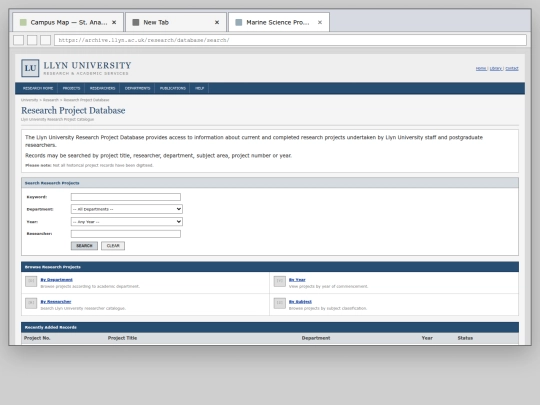Open the Contact link in header
The height and width of the screenshot is (405, 540).
point(512,69)
